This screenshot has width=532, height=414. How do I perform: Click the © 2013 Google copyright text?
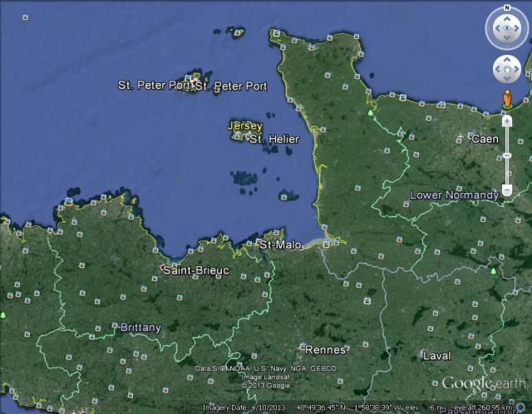266,386
